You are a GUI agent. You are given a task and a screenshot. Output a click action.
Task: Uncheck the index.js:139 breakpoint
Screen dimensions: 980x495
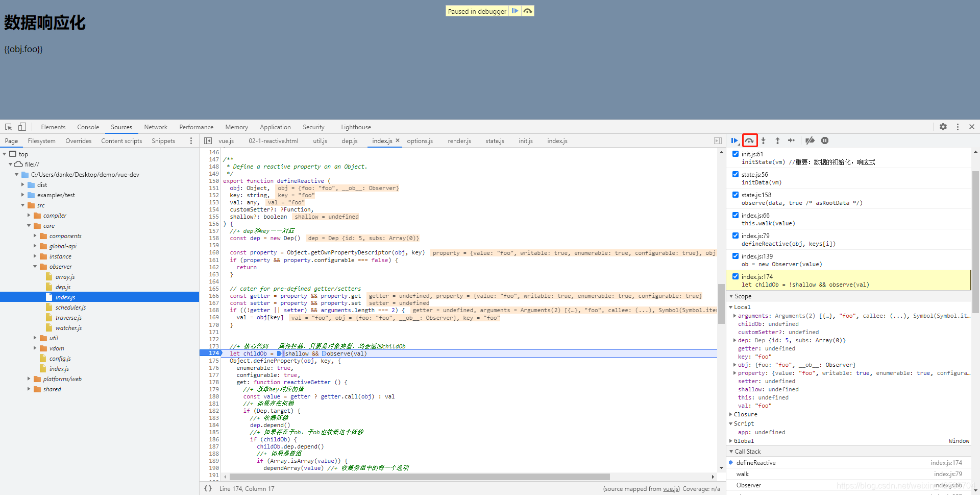(736, 256)
